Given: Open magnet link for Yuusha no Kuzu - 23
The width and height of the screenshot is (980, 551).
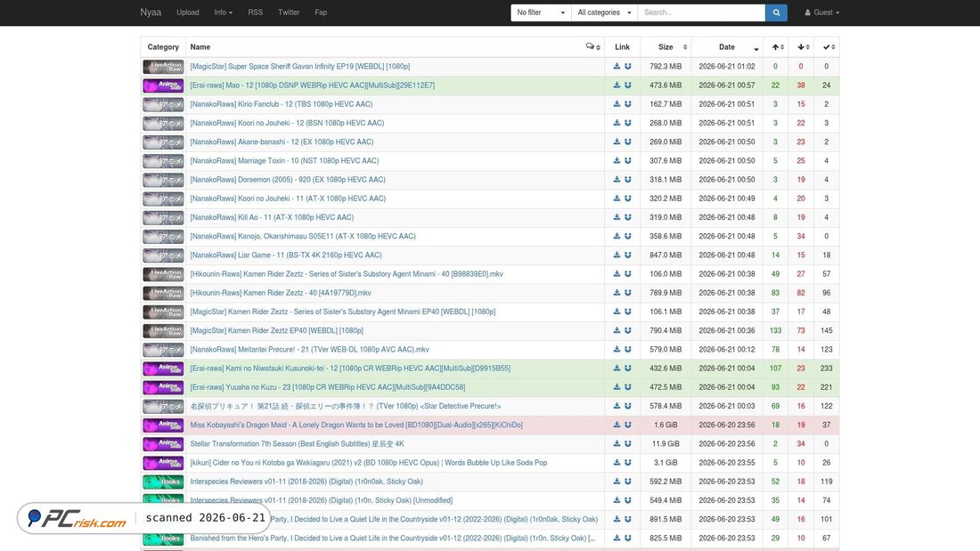Looking at the screenshot, I should (627, 386).
